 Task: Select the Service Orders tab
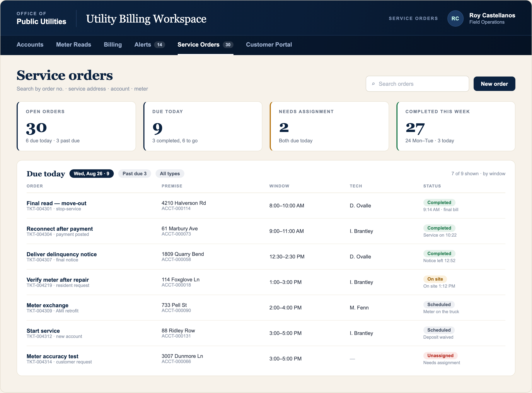[x=205, y=45]
